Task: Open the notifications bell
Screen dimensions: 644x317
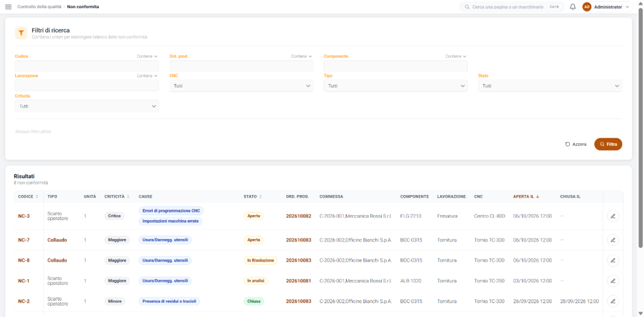Action: click(573, 7)
